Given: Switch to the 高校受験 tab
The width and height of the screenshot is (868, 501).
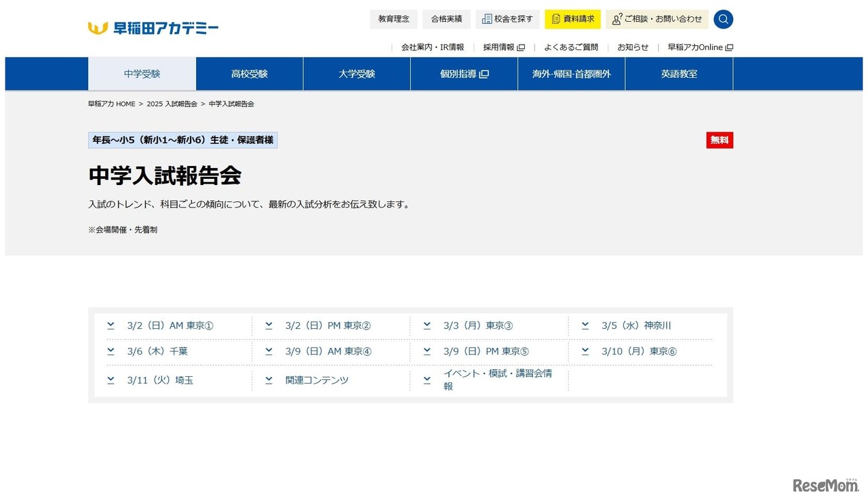Looking at the screenshot, I should click(250, 74).
